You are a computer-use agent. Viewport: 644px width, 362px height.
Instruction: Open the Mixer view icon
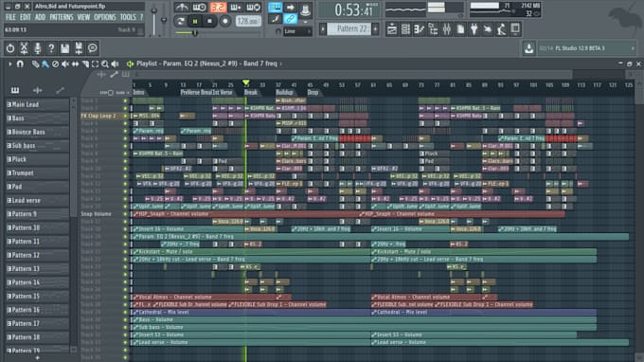447,29
